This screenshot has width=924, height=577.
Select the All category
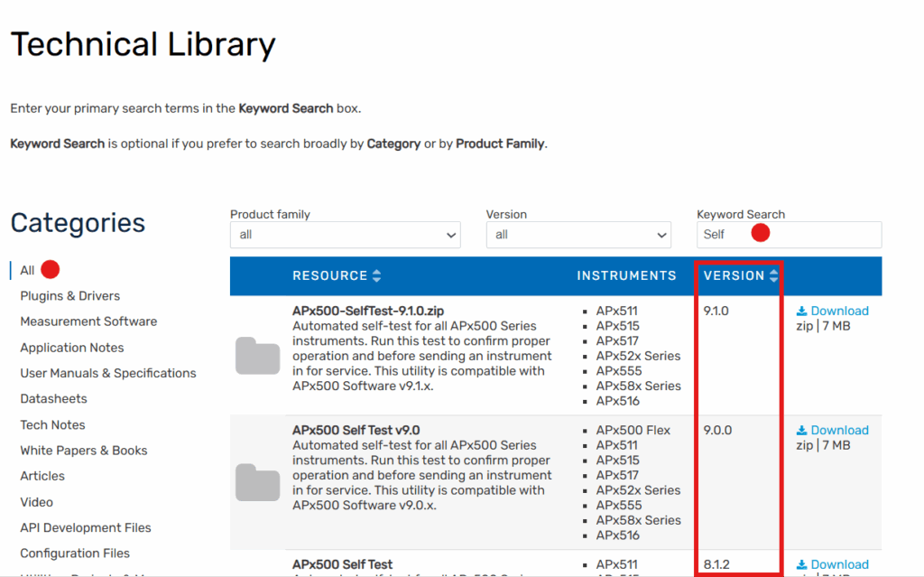click(x=27, y=270)
